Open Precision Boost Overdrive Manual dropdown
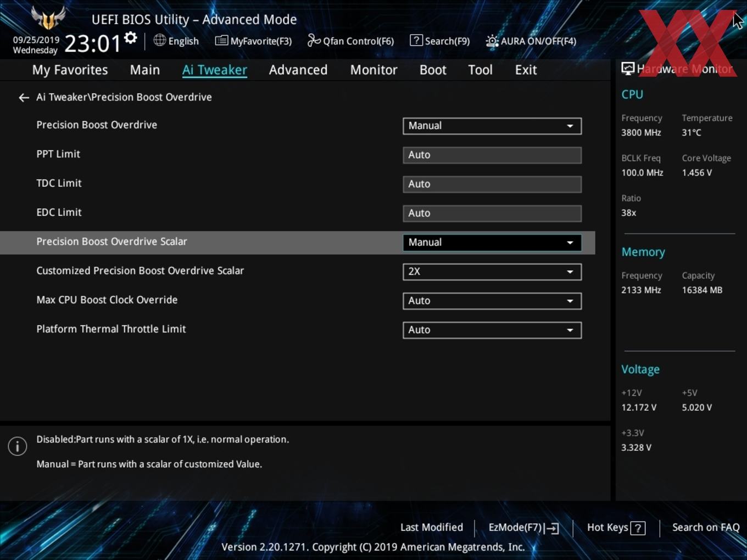The height and width of the screenshot is (560, 747). point(492,126)
